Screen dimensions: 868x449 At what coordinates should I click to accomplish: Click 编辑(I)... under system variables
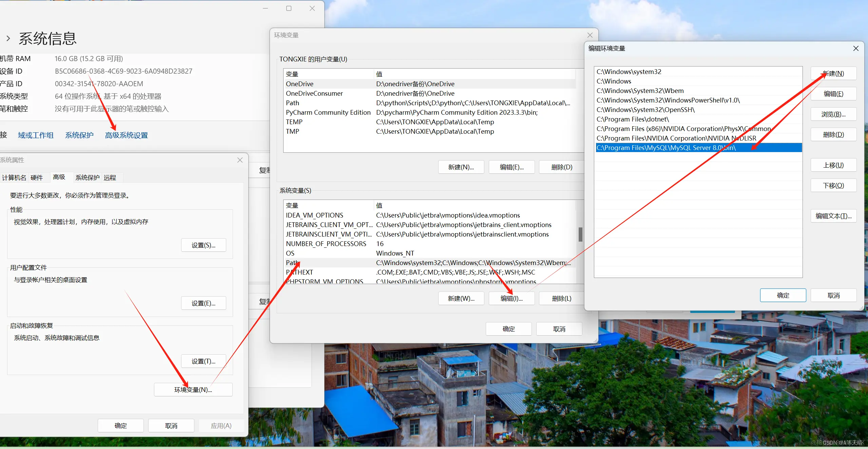[511, 299]
